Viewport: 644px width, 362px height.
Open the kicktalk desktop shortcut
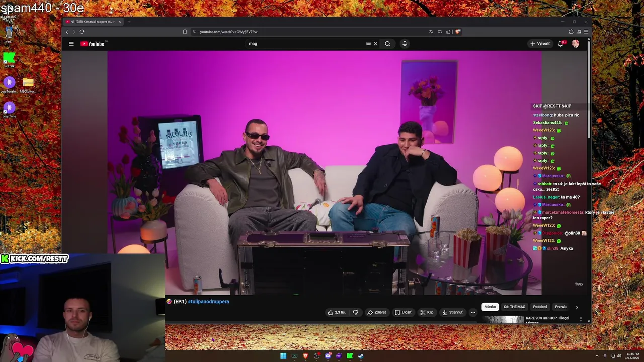(x=9, y=60)
